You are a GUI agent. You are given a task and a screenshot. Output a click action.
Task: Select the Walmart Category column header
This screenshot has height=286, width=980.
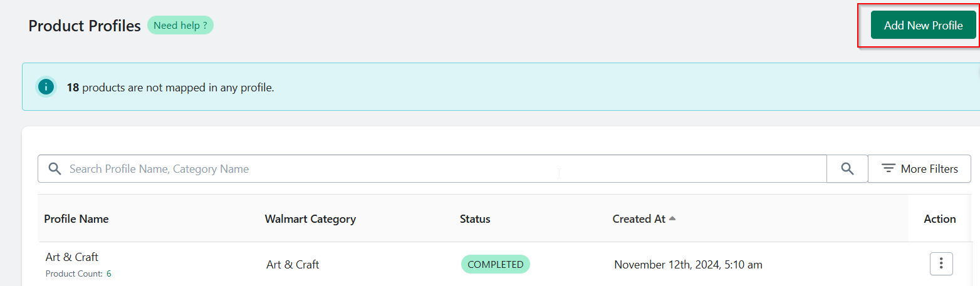point(310,219)
